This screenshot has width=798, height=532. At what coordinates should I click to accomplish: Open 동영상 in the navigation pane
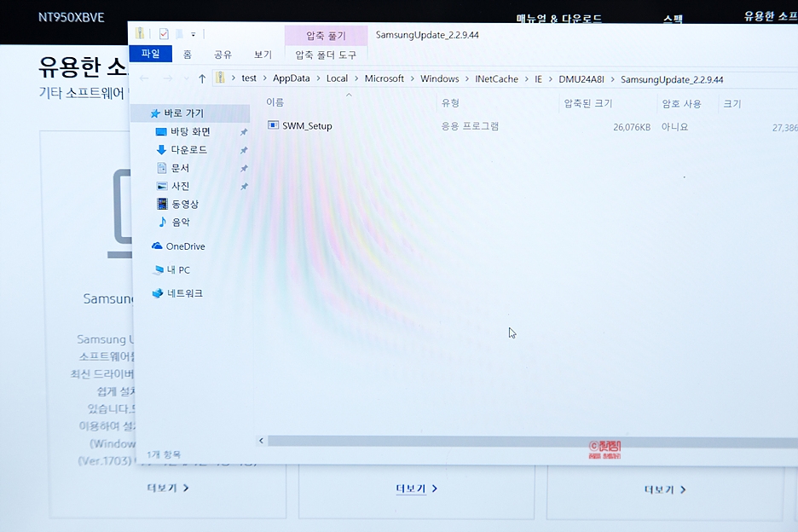pyautogui.click(x=185, y=204)
